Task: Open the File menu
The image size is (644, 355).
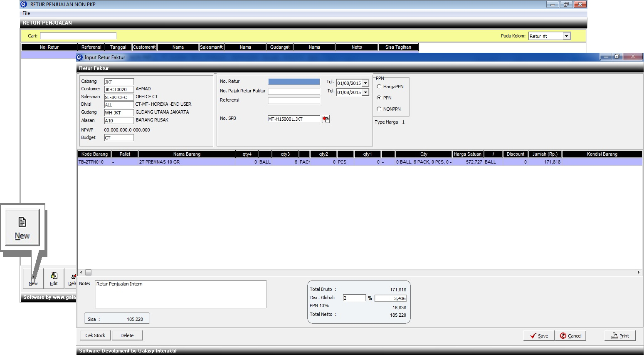Action: (x=26, y=13)
